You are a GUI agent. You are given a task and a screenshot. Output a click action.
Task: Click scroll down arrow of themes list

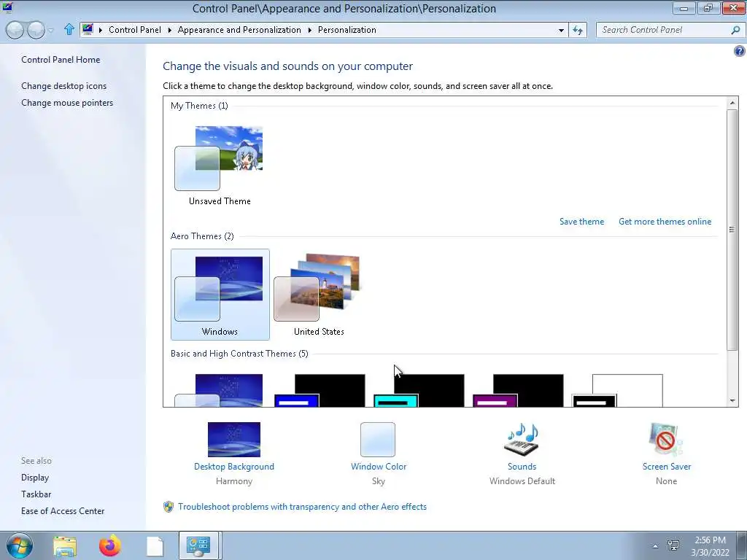pyautogui.click(x=732, y=400)
